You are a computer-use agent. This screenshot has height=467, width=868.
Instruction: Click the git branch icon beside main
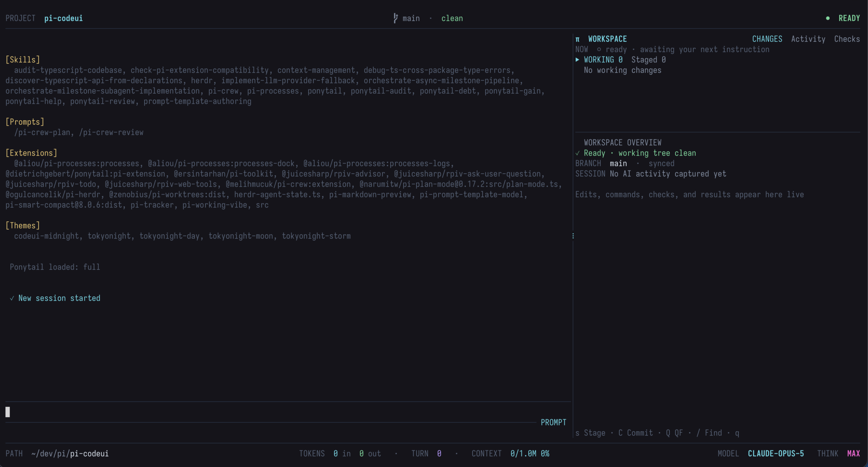395,18
